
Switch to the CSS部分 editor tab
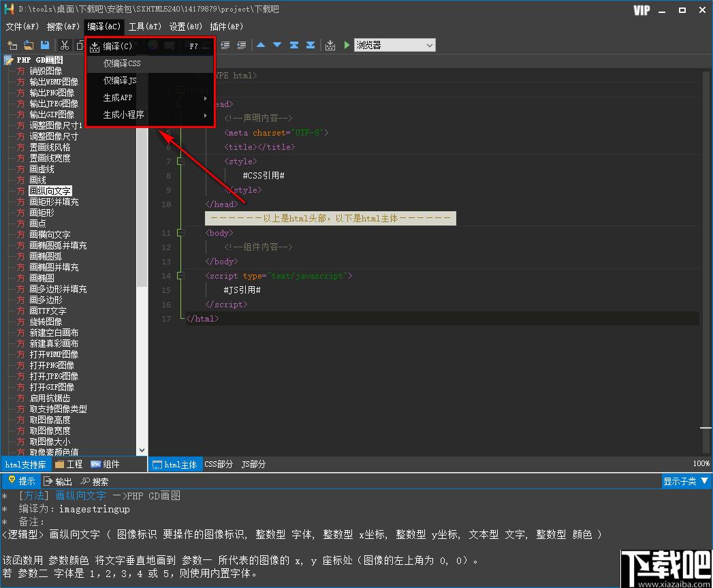tap(219, 465)
